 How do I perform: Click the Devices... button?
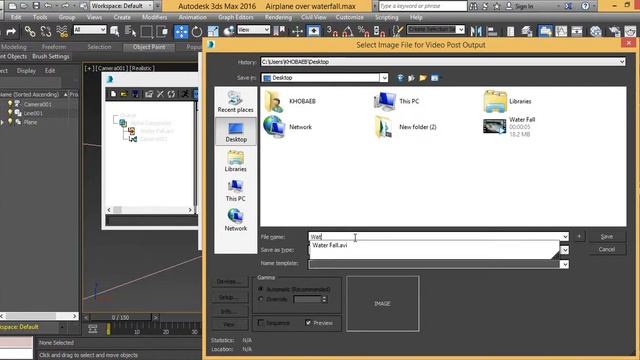(x=230, y=282)
